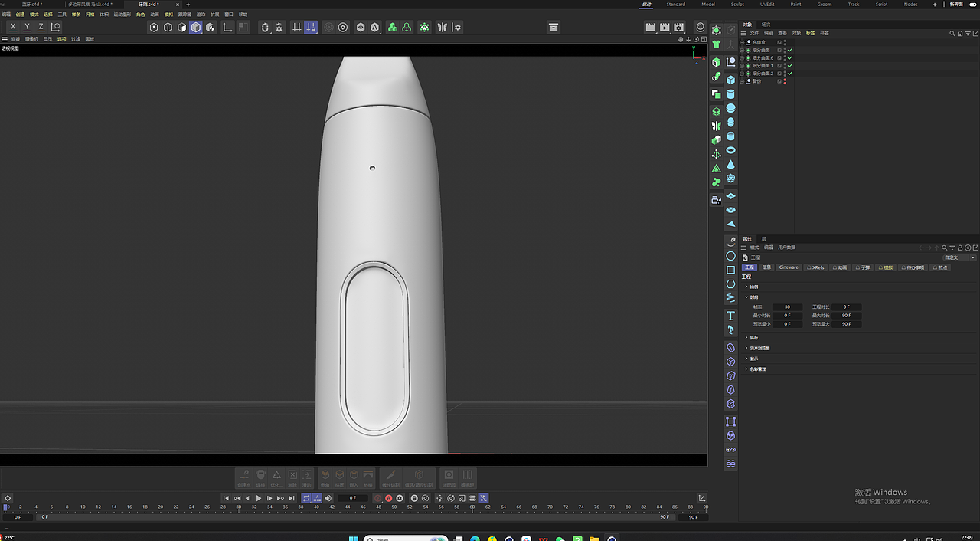Click the first render clapperboard icon
The image size is (980, 541).
pos(651,27)
